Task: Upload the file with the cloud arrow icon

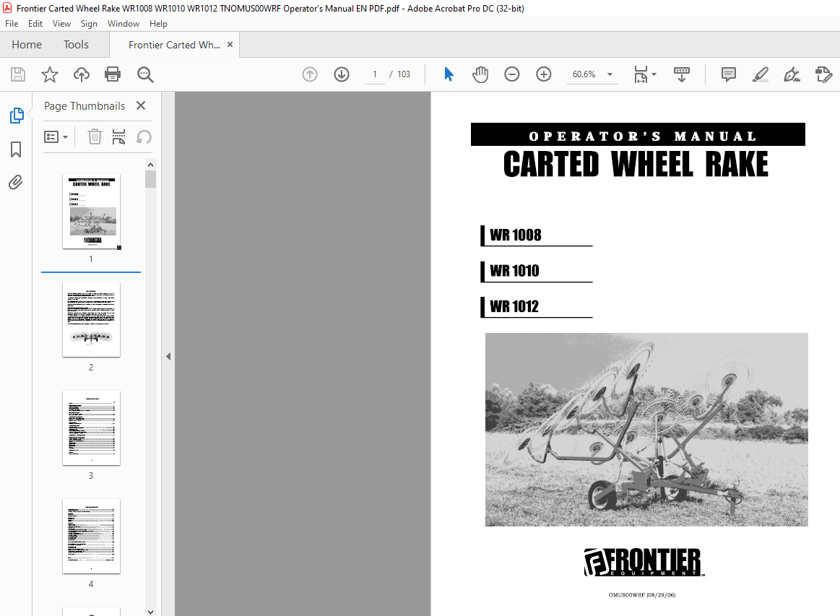Action: (82, 74)
